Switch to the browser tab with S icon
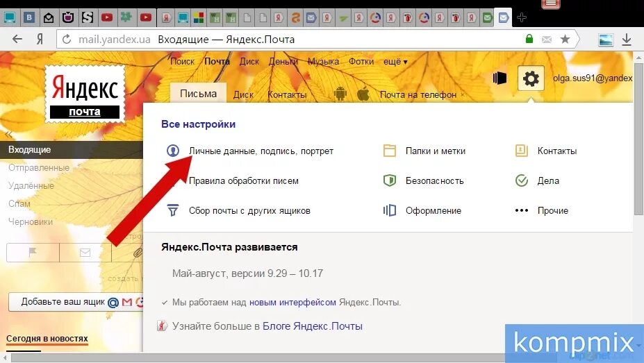Image resolution: width=644 pixels, height=363 pixels. [x=88, y=17]
